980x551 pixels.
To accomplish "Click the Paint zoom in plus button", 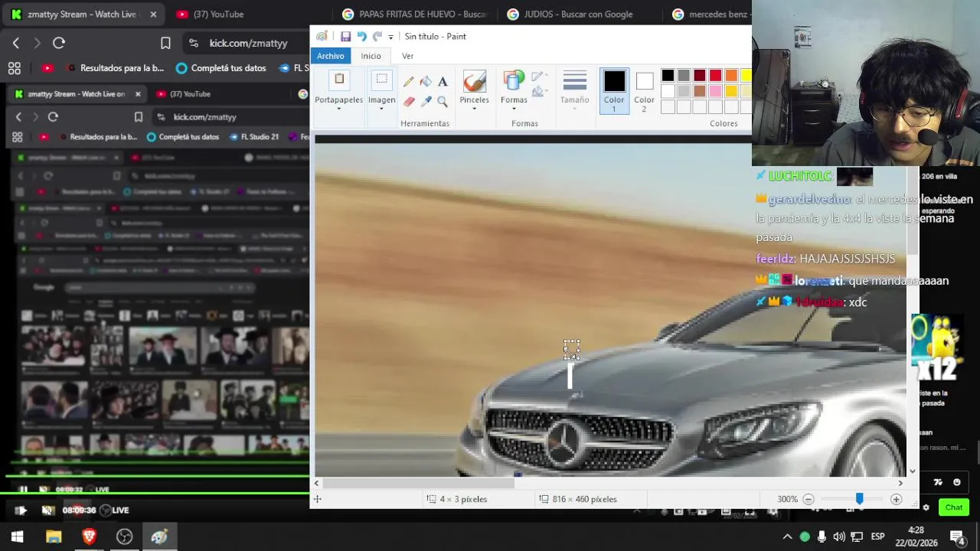I will pos(896,499).
